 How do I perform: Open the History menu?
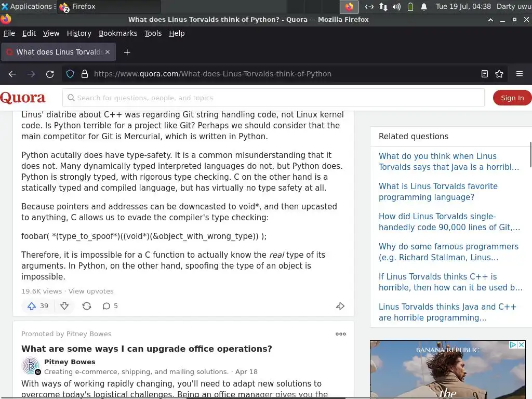point(79,33)
